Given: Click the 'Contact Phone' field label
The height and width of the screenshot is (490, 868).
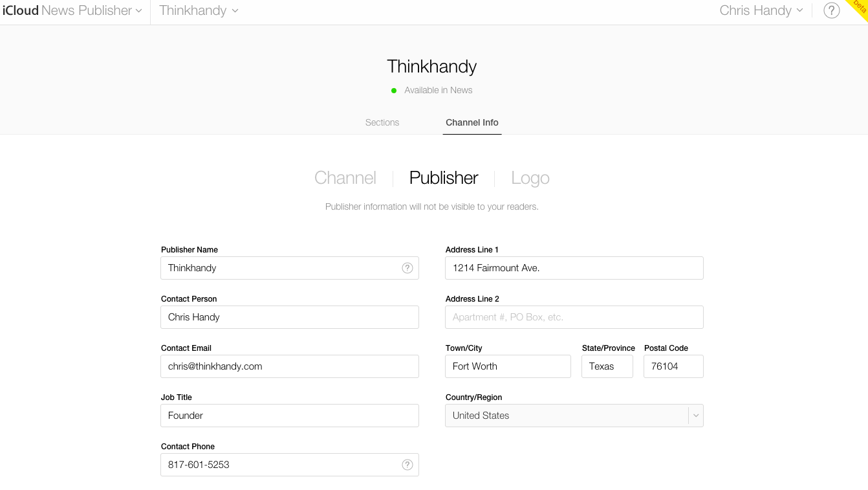Looking at the screenshot, I should (x=188, y=447).
